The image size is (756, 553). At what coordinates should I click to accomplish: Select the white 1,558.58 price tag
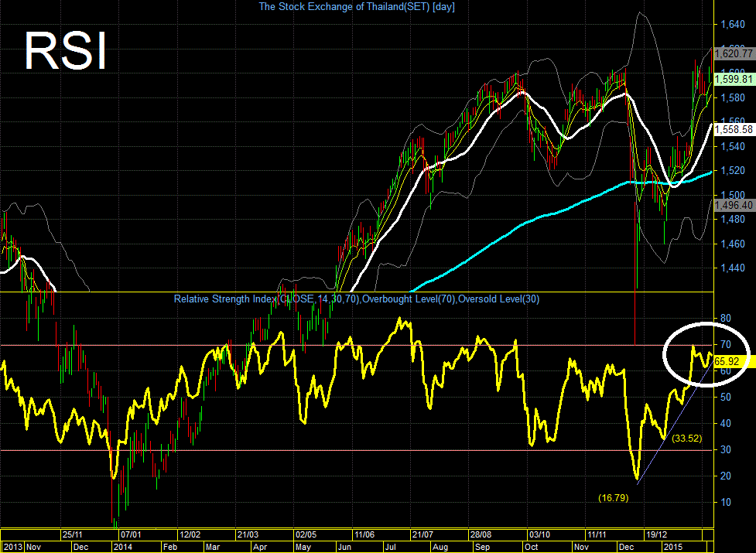click(734, 130)
